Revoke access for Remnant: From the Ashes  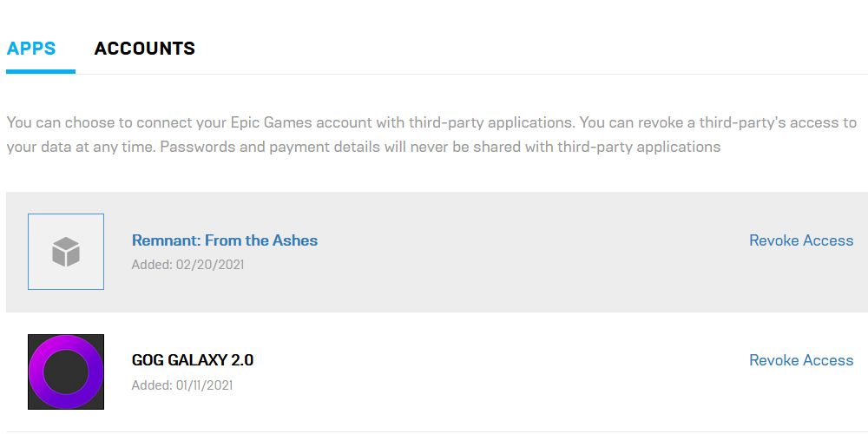801,240
